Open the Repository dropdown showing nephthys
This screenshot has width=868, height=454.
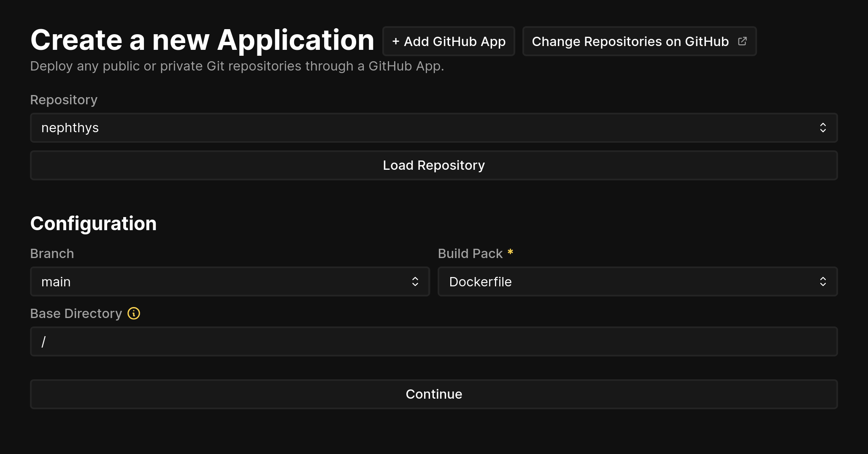(x=422, y=128)
